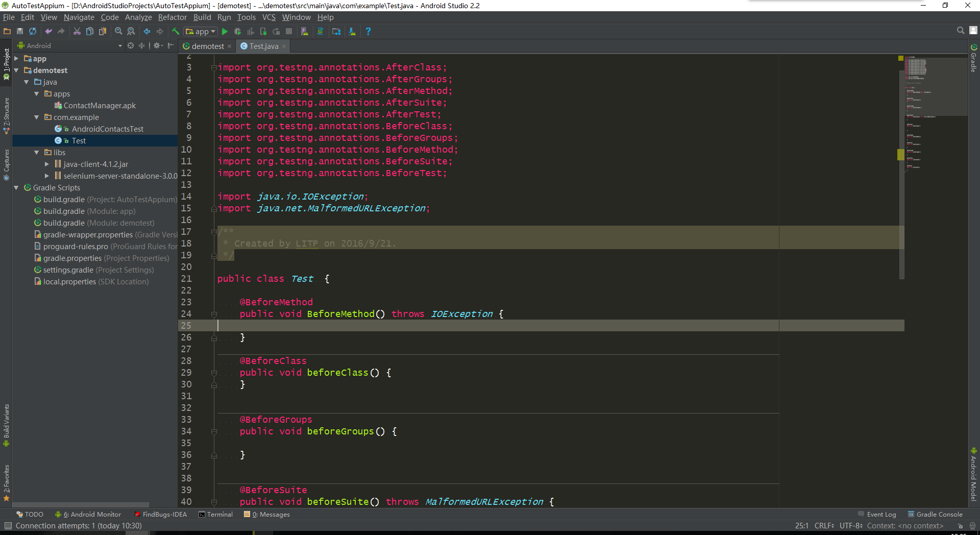The width and height of the screenshot is (980, 535).
Task: Collapse all nodes in the Project panel
Action: tap(141, 45)
